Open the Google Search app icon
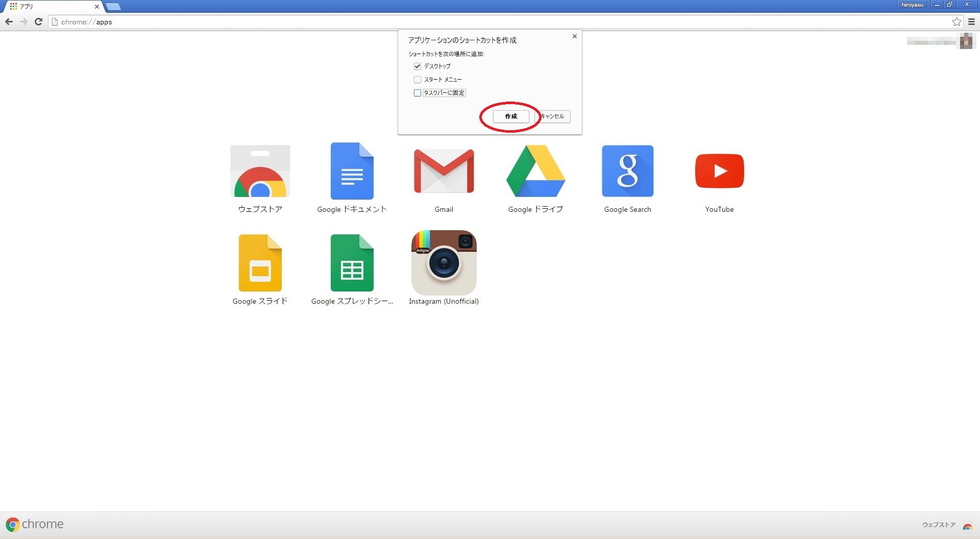 coord(628,171)
